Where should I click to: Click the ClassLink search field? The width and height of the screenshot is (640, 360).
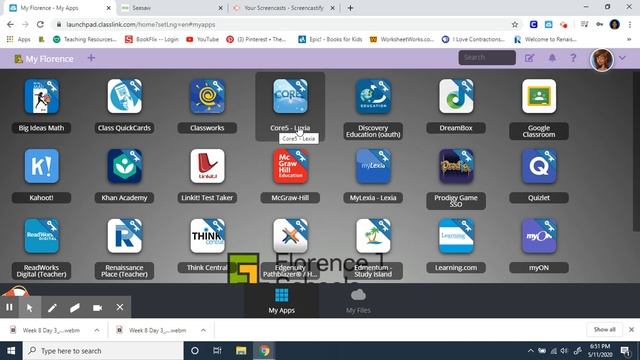click(x=487, y=58)
